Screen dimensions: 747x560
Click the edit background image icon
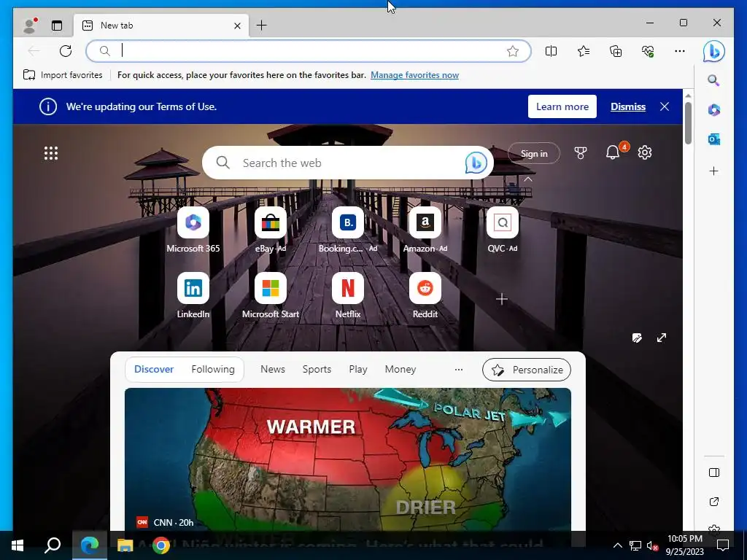[637, 338]
